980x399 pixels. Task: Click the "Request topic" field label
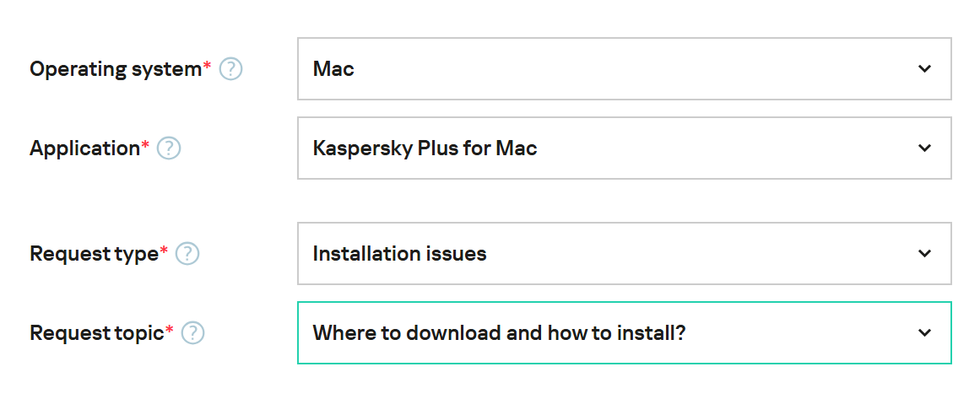tap(96, 333)
